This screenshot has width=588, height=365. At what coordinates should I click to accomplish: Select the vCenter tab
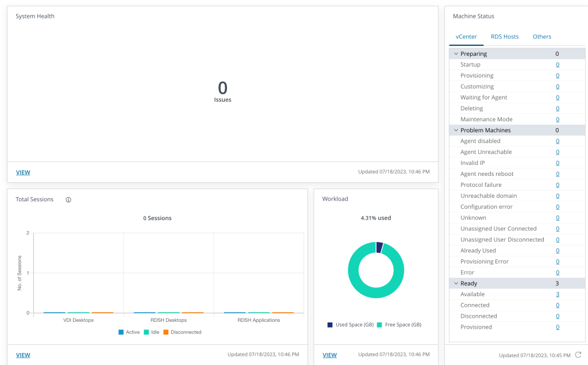(x=466, y=37)
